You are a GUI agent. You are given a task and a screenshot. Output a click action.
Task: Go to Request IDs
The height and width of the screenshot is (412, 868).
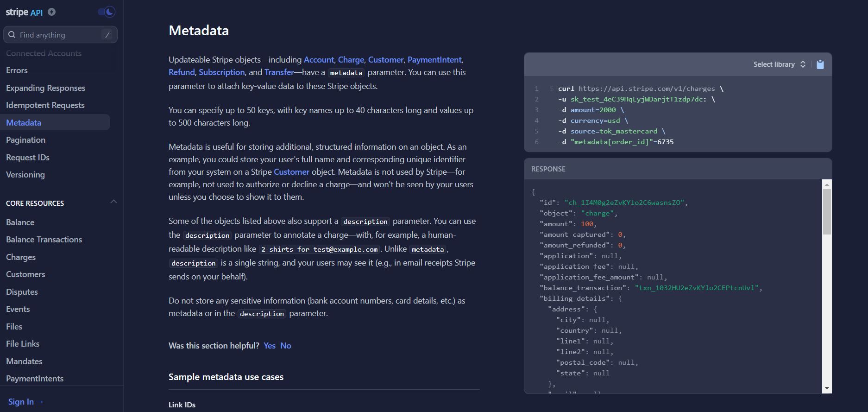(27, 158)
